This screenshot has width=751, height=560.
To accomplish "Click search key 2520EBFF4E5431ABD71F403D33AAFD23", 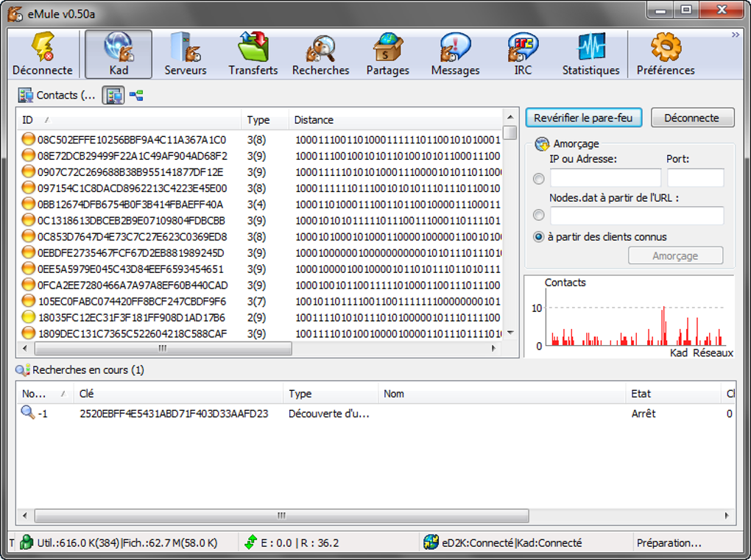I will [x=174, y=414].
